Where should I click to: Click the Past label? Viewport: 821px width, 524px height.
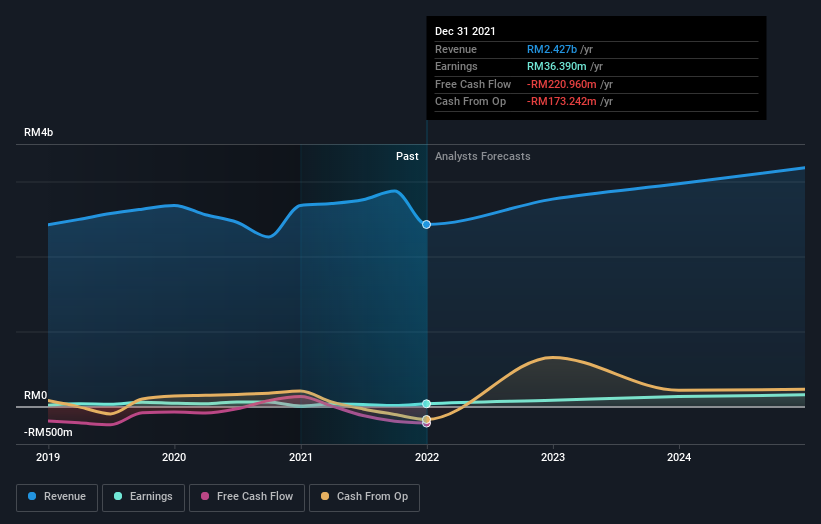(x=407, y=157)
